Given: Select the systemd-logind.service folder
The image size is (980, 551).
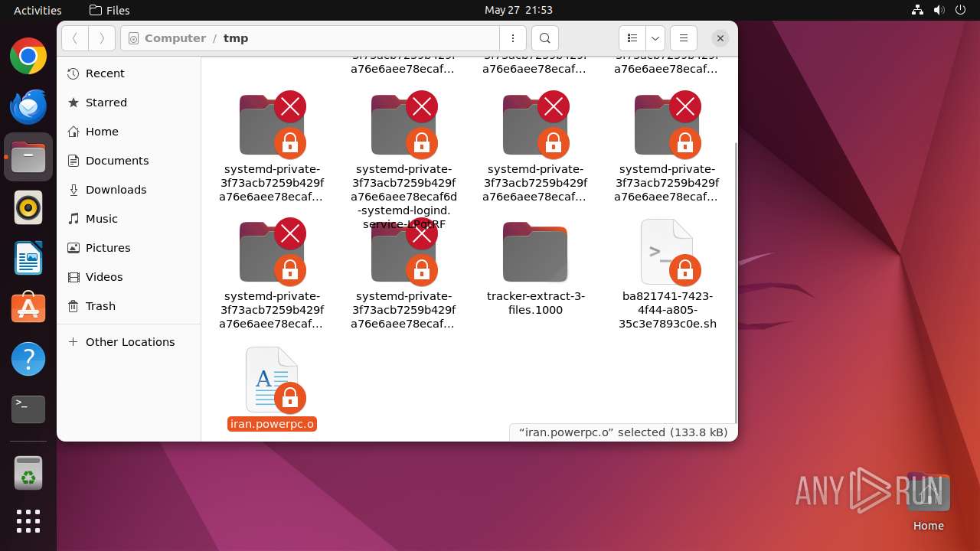Looking at the screenshot, I should click(403, 126).
